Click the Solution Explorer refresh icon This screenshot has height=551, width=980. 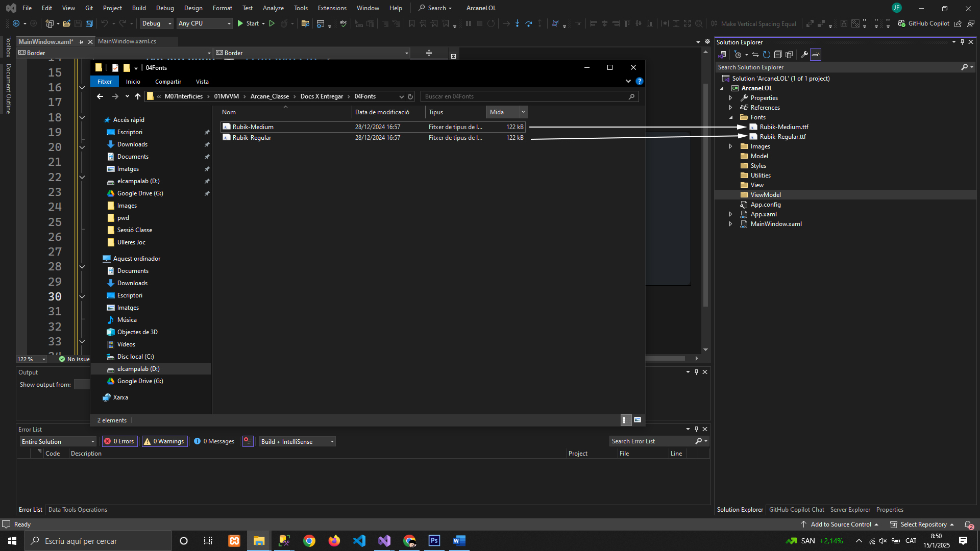point(766,55)
